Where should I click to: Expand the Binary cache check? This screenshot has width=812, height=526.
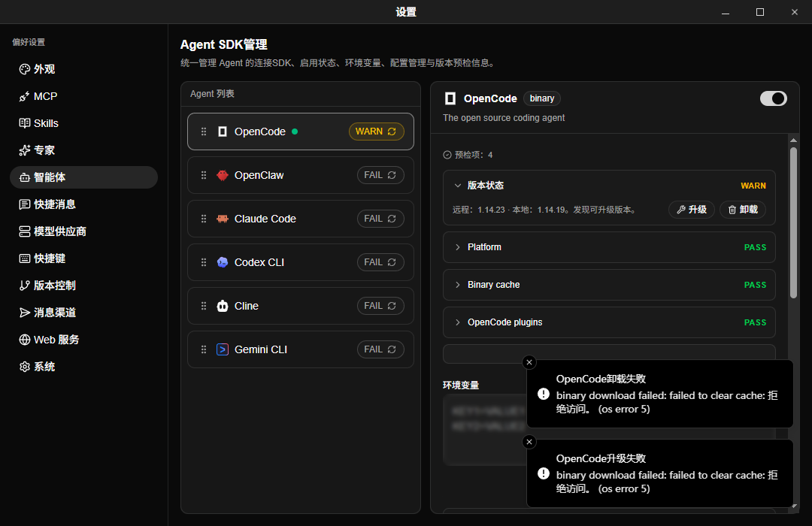[x=457, y=285]
